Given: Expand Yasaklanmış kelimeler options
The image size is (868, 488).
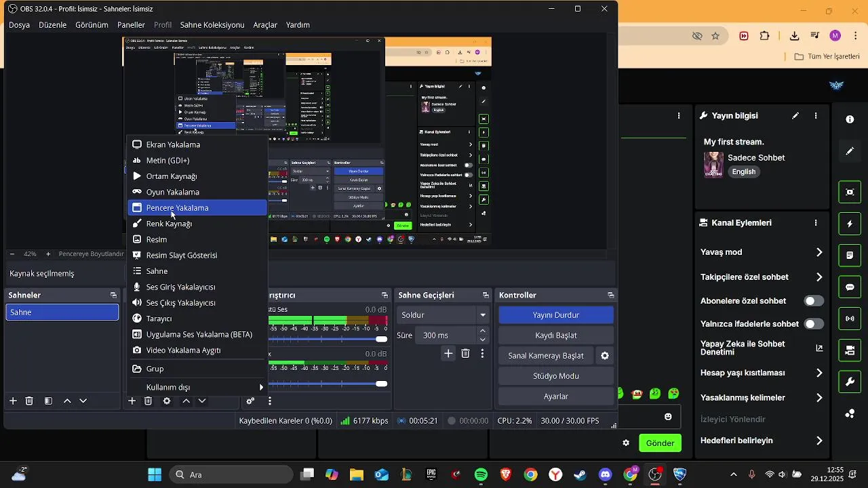Looking at the screenshot, I should tap(819, 398).
